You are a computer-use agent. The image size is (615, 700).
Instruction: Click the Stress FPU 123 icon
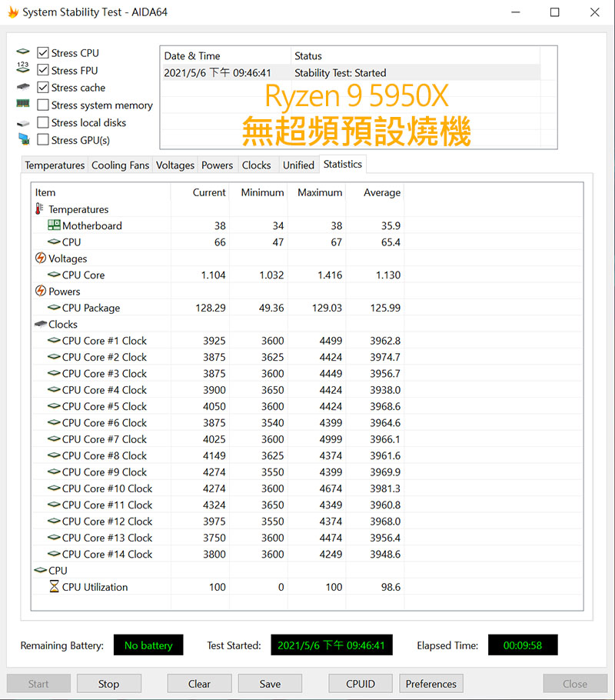point(23,68)
